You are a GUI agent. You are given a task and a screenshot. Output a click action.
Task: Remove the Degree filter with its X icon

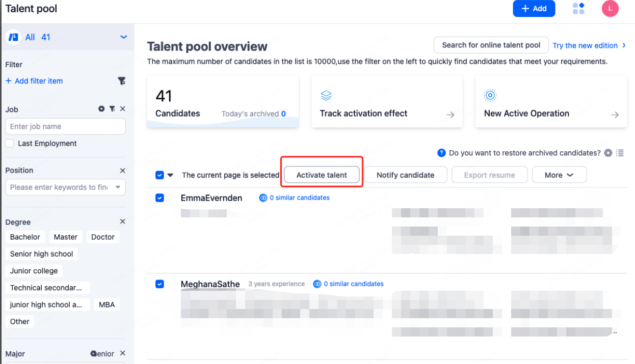coord(122,221)
